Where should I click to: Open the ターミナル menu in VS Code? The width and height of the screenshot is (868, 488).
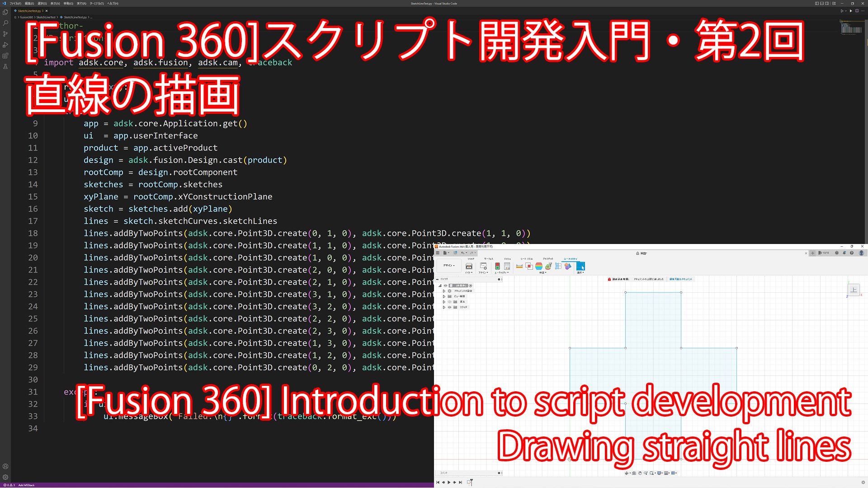97,4
